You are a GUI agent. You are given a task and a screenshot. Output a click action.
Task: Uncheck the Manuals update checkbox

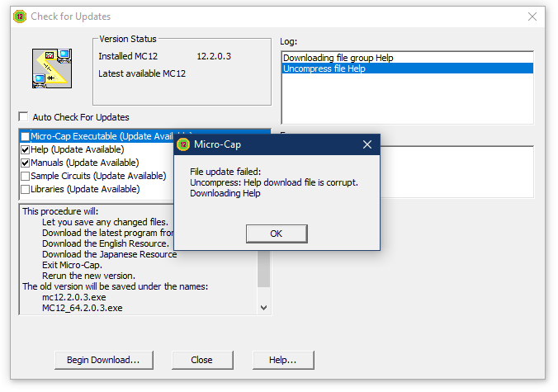point(26,163)
